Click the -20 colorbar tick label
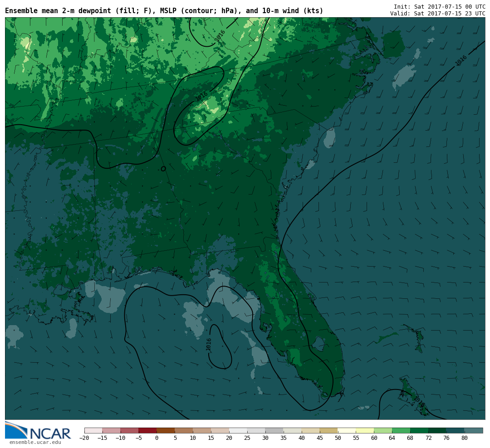 coord(84,438)
